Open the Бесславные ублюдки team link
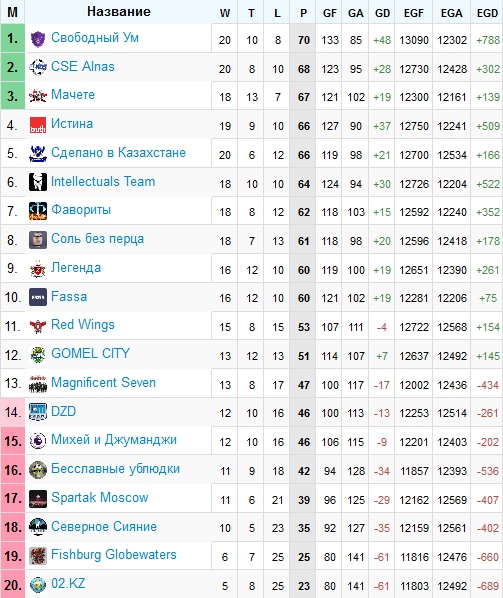The width and height of the screenshot is (503, 598). 115,469
